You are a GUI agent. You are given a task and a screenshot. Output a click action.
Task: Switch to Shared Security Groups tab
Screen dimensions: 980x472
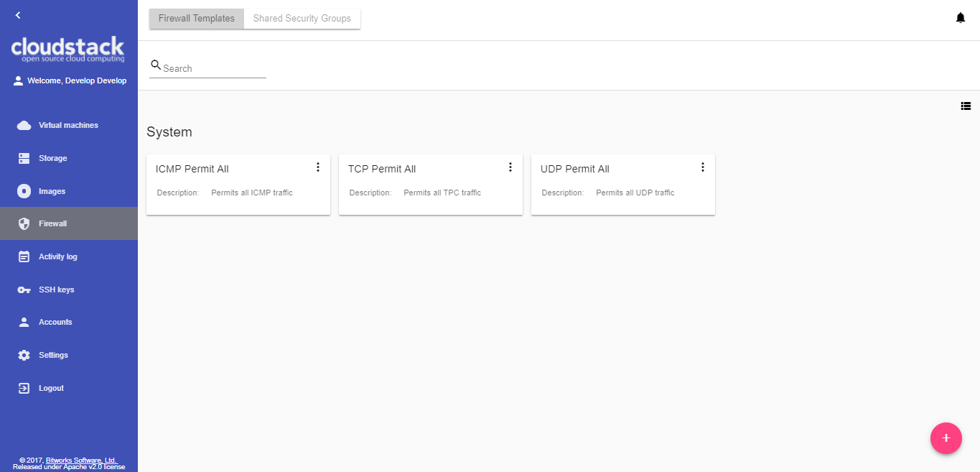click(302, 19)
